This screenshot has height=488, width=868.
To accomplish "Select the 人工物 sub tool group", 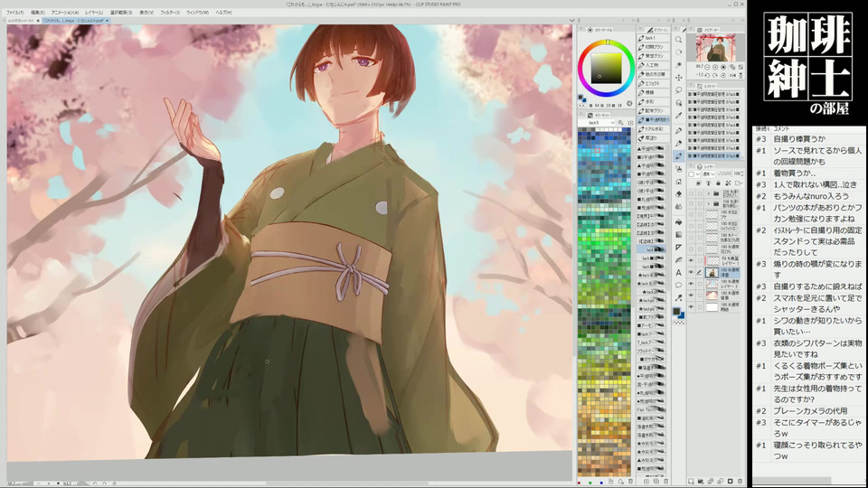I will (x=653, y=65).
